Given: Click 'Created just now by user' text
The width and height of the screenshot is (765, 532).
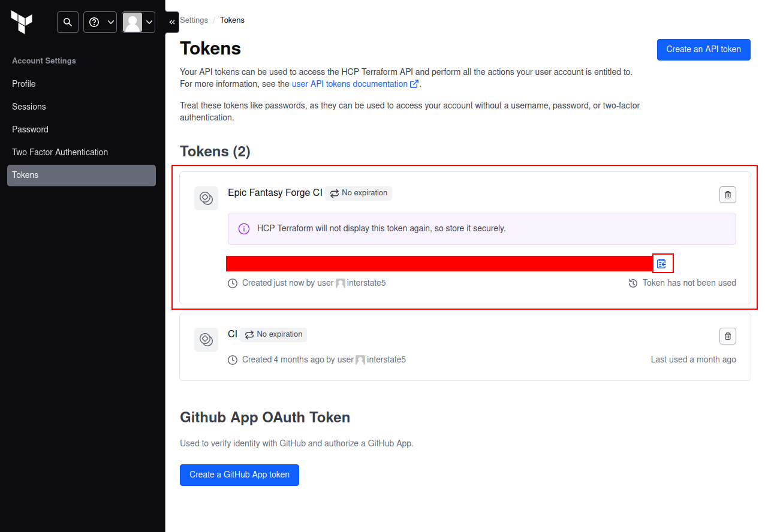Looking at the screenshot, I should coord(288,283).
